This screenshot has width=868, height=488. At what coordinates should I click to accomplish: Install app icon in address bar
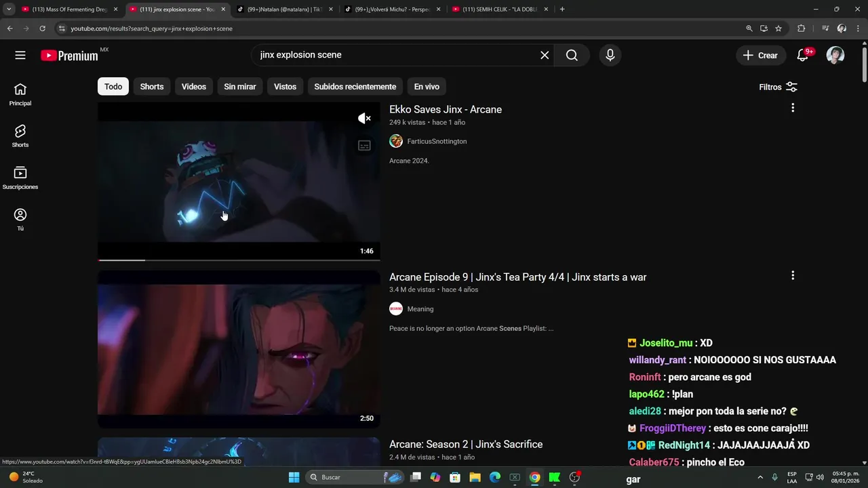[764, 28]
